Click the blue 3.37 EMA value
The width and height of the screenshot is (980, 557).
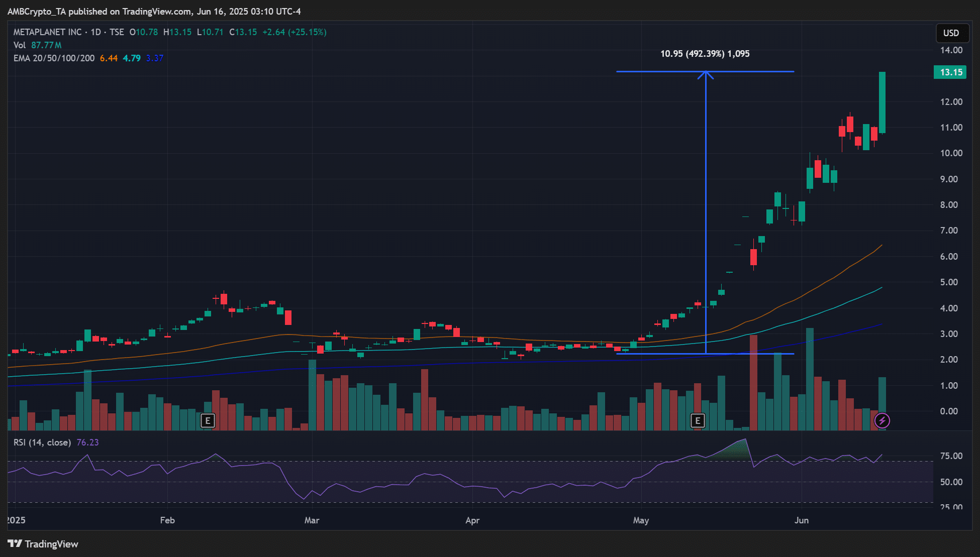point(155,58)
